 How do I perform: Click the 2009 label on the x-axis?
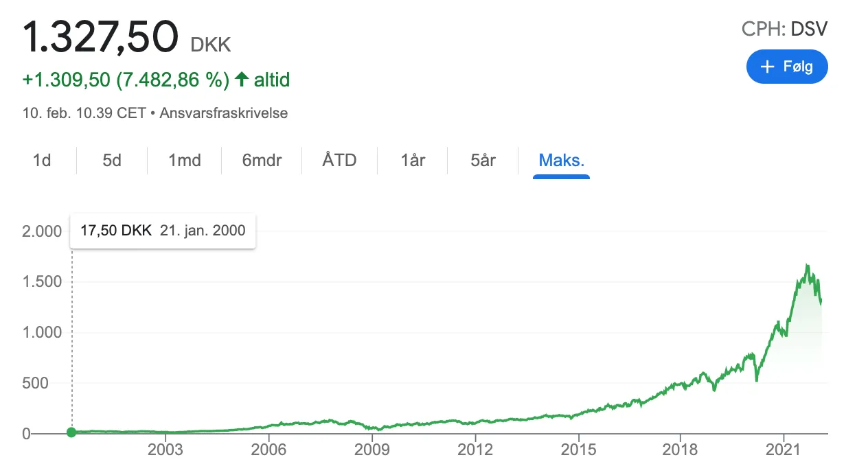click(x=372, y=450)
